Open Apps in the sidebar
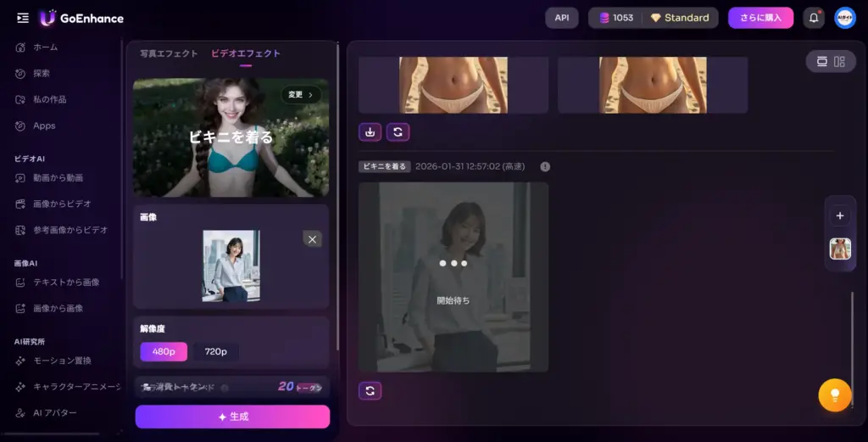This screenshot has height=442, width=868. [36, 126]
